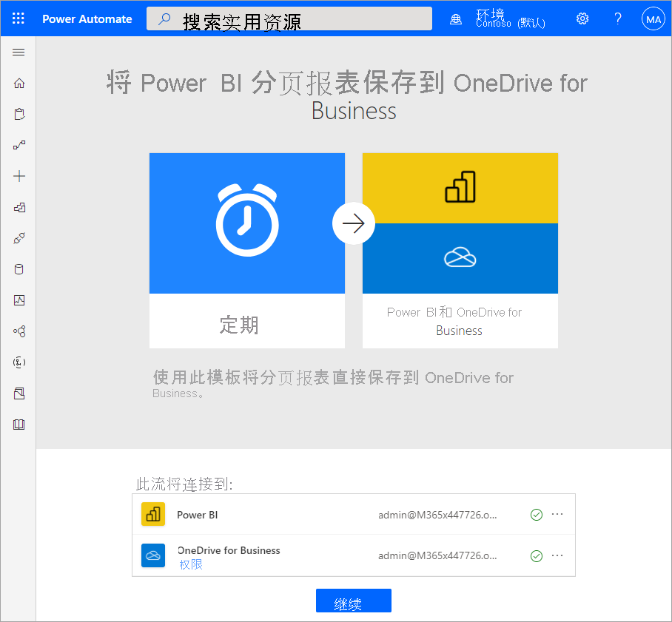Click the arrow circle between tiles
Viewport: 672px width, 622px height.
point(354,223)
